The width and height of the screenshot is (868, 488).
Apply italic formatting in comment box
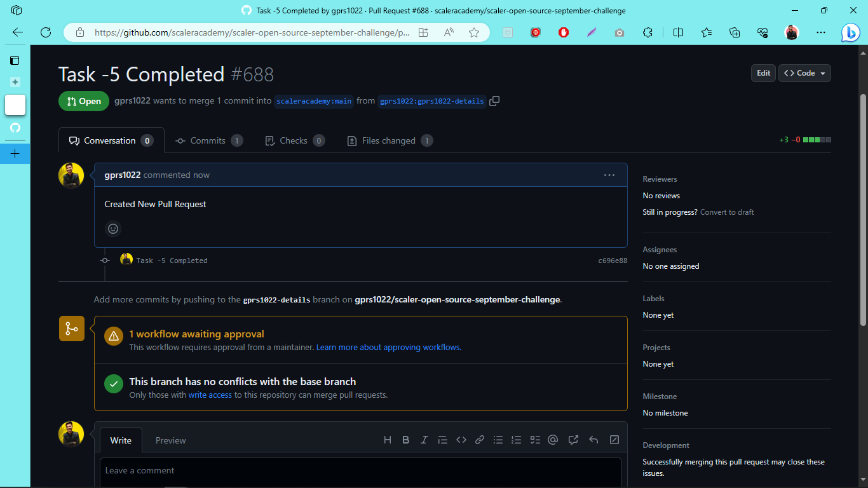(x=424, y=439)
